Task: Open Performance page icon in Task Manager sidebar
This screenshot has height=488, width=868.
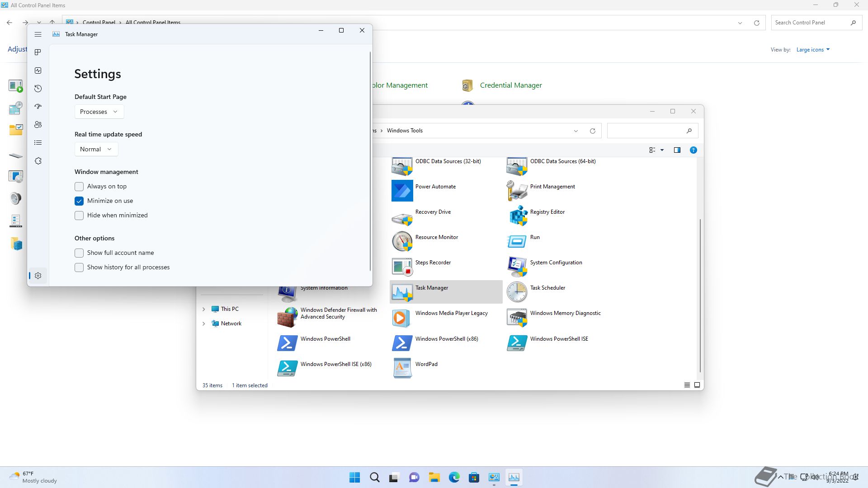Action: coord(38,70)
